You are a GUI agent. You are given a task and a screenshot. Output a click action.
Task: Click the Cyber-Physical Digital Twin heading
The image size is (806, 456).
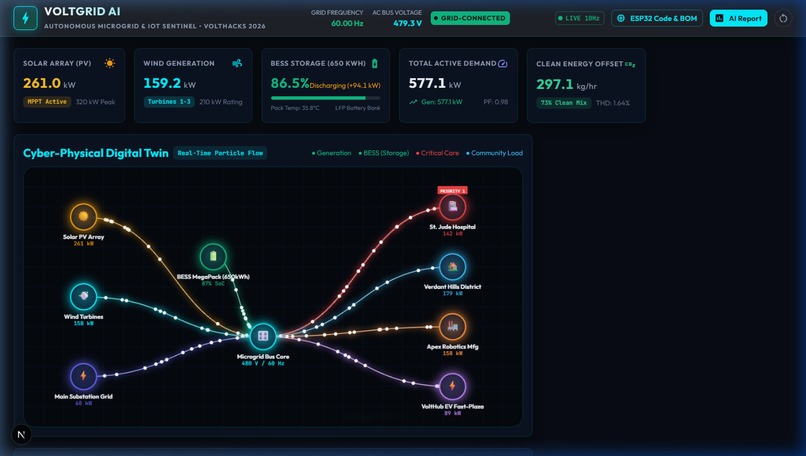click(x=96, y=153)
